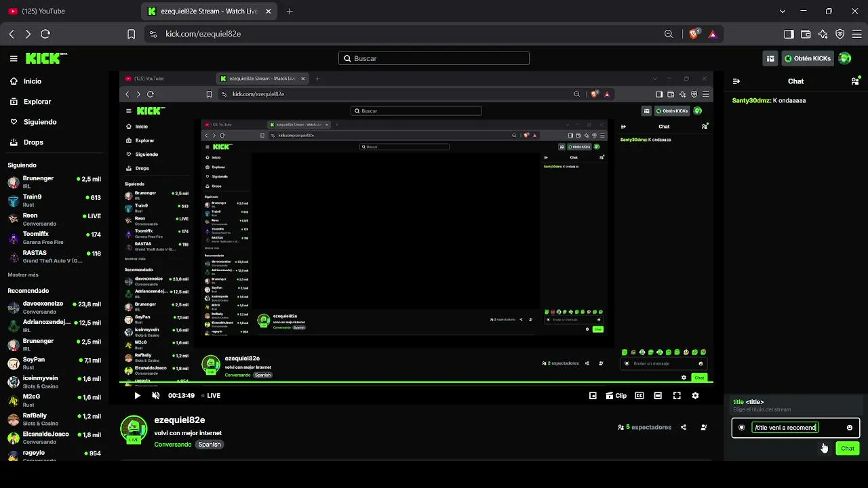The width and height of the screenshot is (868, 488).
Task: Open the Conversando category link
Action: click(173, 445)
